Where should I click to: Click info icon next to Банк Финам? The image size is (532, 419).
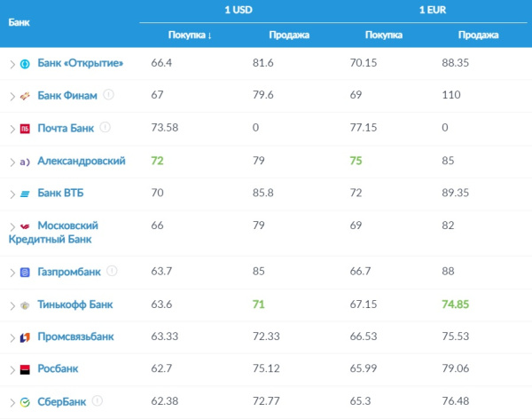(108, 94)
